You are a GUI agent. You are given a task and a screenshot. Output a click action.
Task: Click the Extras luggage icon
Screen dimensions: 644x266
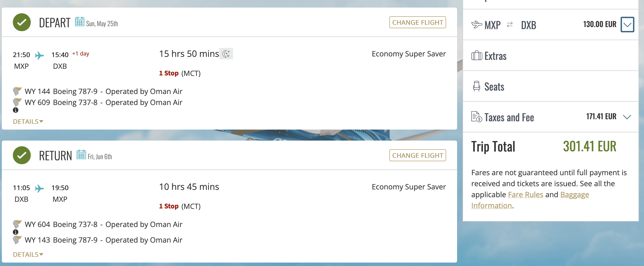pyautogui.click(x=477, y=55)
